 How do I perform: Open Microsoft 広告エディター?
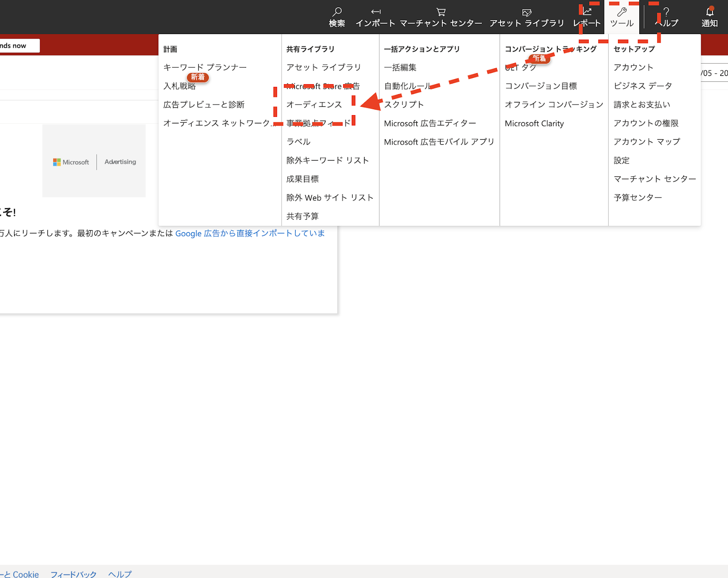point(430,123)
